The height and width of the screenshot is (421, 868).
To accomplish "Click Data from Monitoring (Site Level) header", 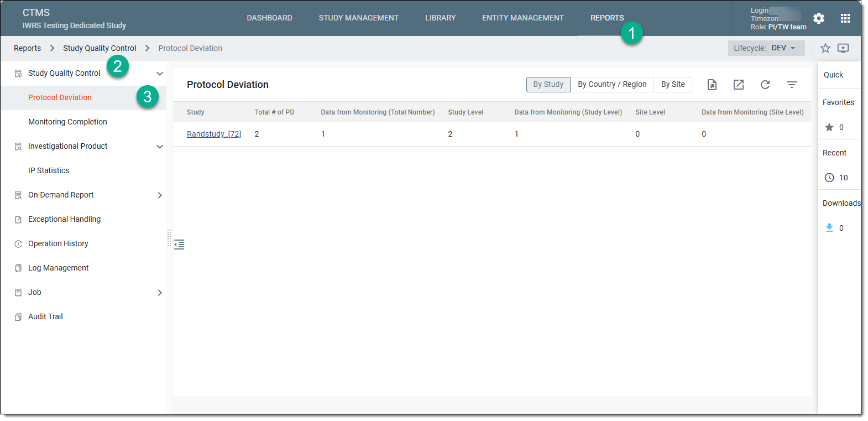I will tap(752, 112).
